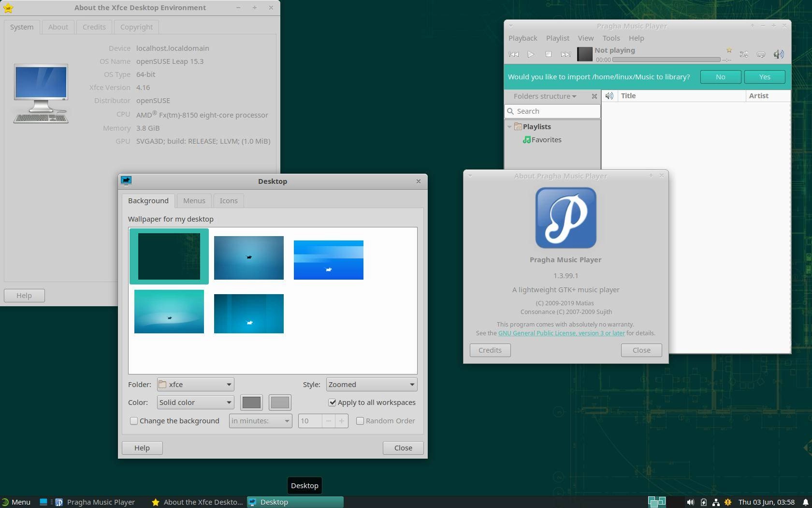812x508 pixels.
Task: Click the network tray icon
Action: pos(716,502)
